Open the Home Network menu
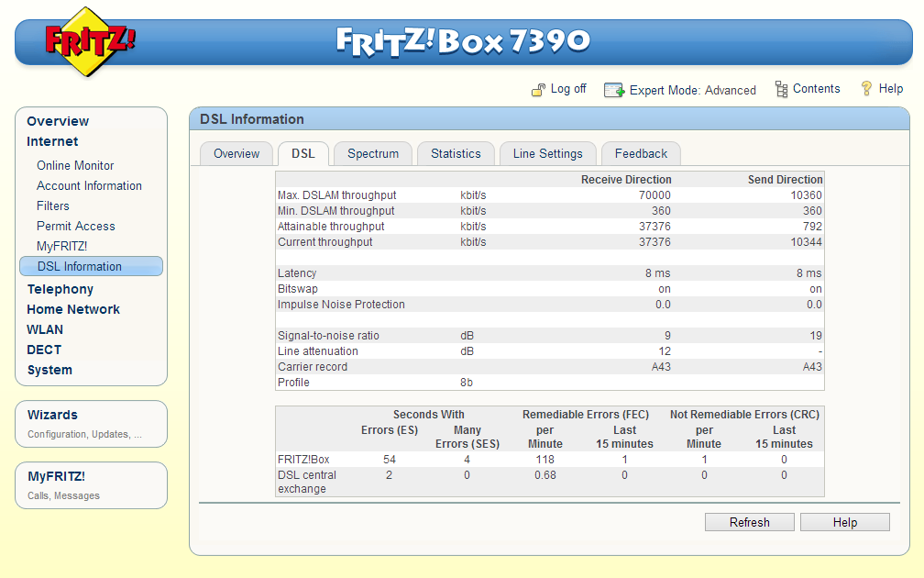 tap(73, 309)
